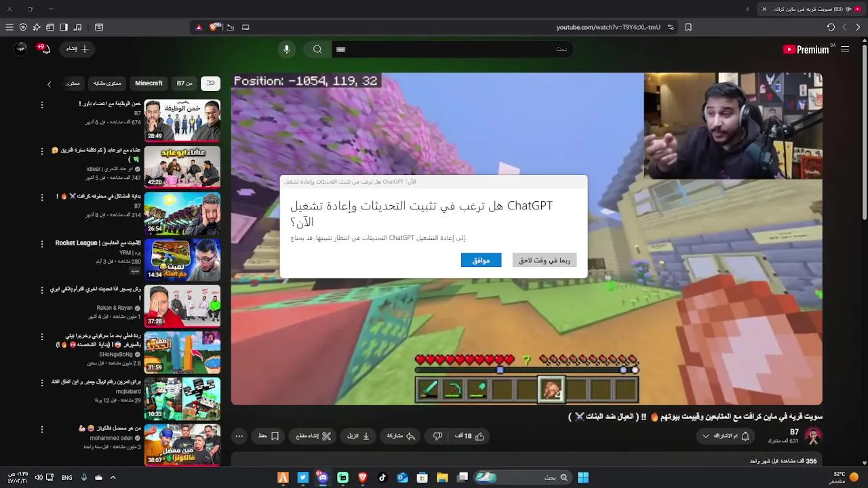Image resolution: width=868 pixels, height=488 pixels.
Task: Click ربما في وقت لاحق to postpone update
Action: tap(545, 260)
